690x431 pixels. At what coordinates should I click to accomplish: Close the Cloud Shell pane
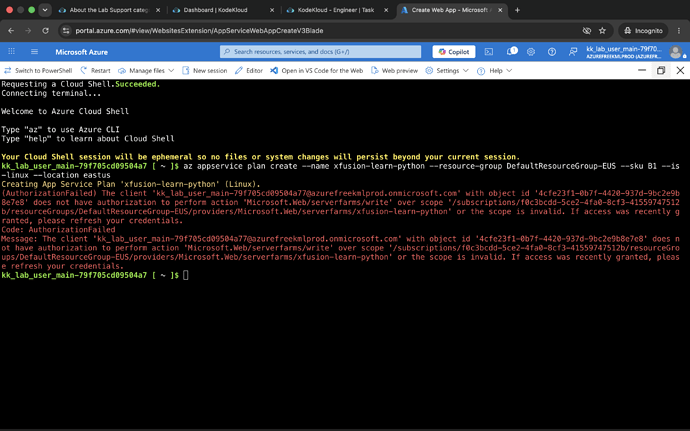coord(680,70)
